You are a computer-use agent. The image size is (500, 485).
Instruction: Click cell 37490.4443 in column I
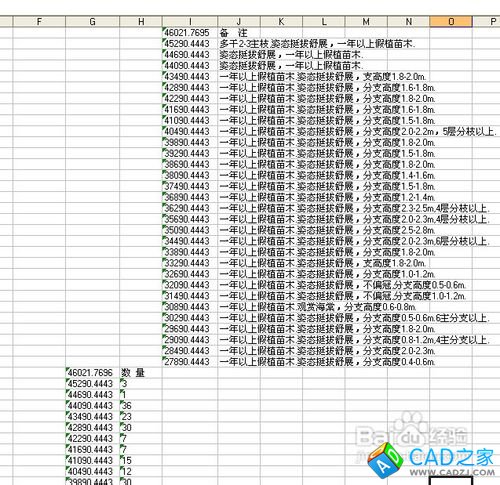pyautogui.click(x=190, y=186)
